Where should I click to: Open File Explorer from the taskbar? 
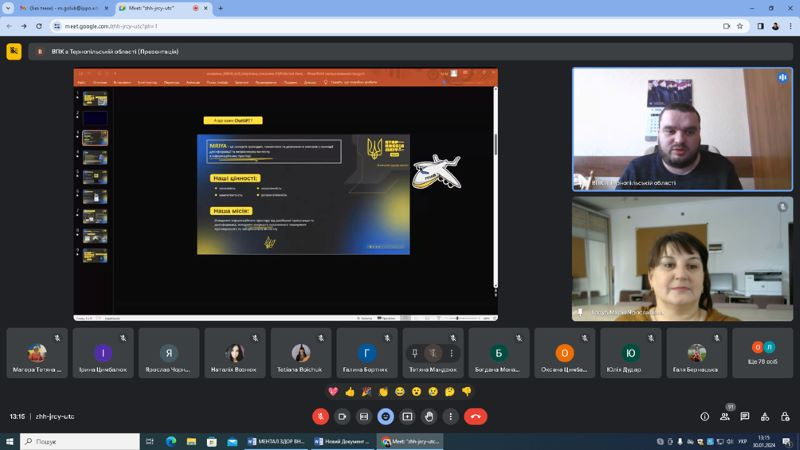[x=191, y=441]
